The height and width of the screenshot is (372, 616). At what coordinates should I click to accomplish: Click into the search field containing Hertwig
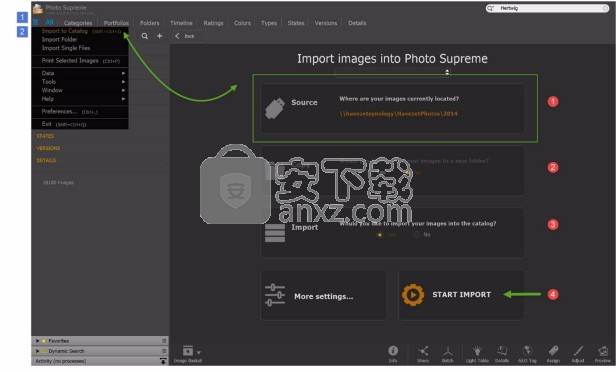pyautogui.click(x=548, y=8)
